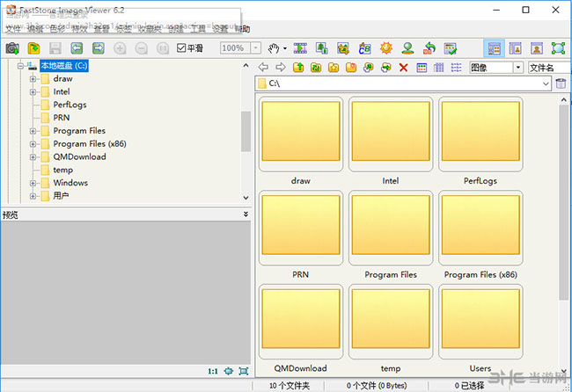Expand the Windows folder tree node
Screen dimensions: 572x392
coord(33,183)
